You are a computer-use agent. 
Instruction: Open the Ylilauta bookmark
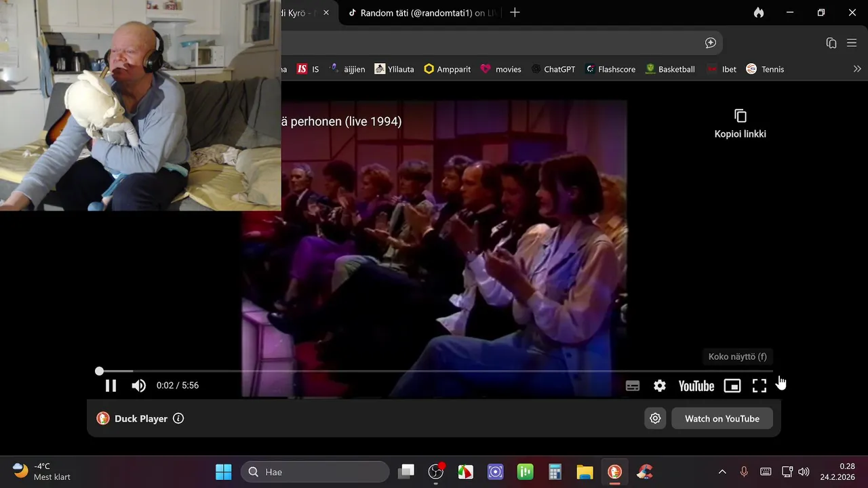[394, 69]
